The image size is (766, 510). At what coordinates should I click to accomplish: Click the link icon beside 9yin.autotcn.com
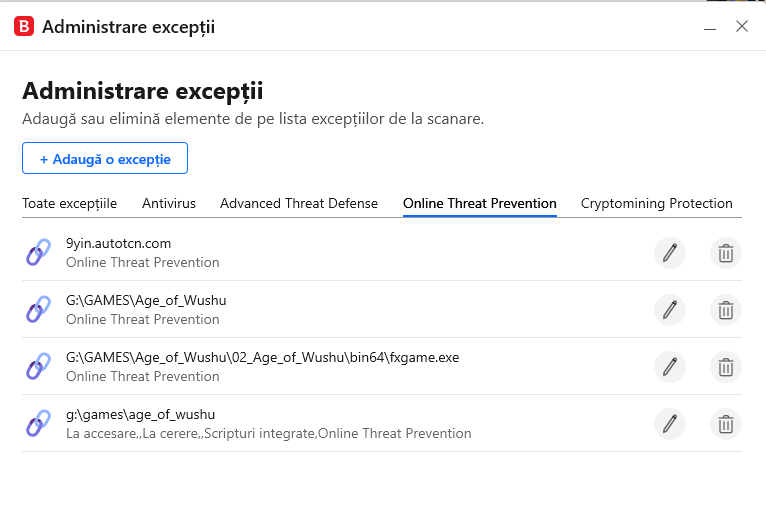pos(39,252)
